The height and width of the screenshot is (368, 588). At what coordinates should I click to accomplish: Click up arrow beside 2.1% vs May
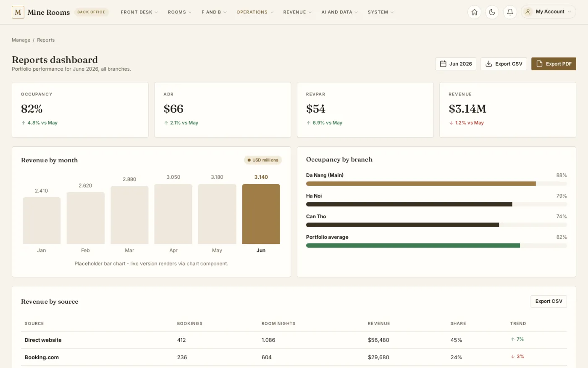[x=166, y=123]
